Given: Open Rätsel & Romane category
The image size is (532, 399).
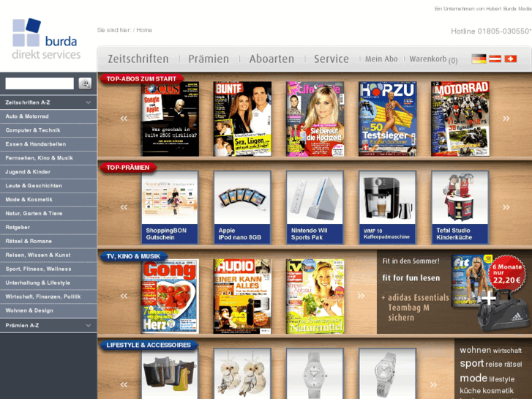Looking at the screenshot, I should (48, 241).
